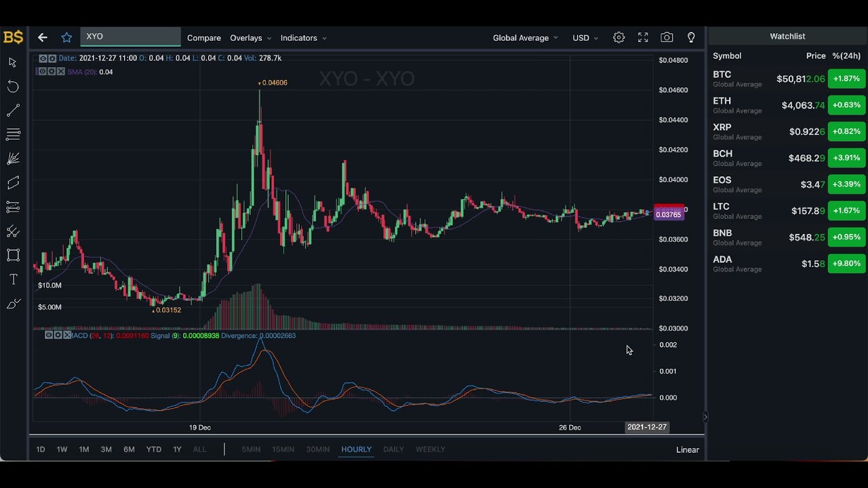
Task: Select the 1W time range
Action: (62, 449)
